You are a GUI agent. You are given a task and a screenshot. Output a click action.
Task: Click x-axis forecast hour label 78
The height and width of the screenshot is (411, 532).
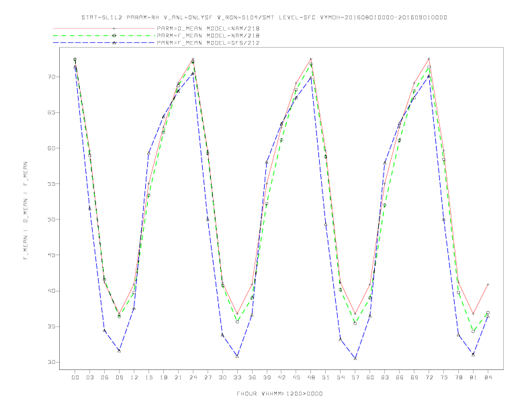[x=458, y=377]
